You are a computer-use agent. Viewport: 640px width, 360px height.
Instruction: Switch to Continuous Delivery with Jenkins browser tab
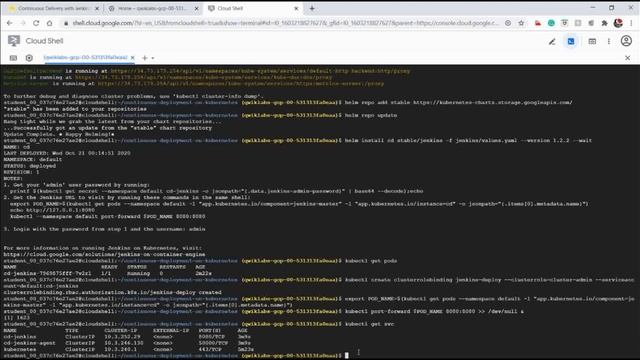tap(52, 8)
